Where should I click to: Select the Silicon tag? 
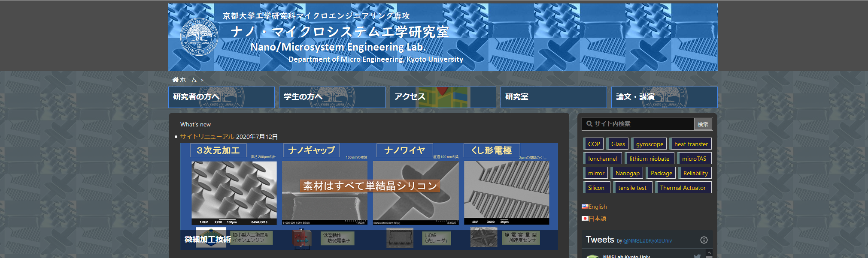tap(596, 188)
